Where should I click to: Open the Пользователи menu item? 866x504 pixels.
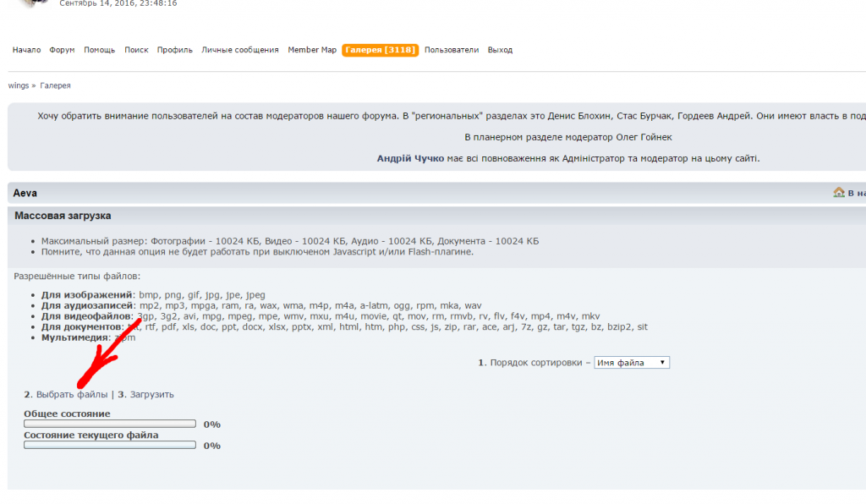pyautogui.click(x=452, y=50)
